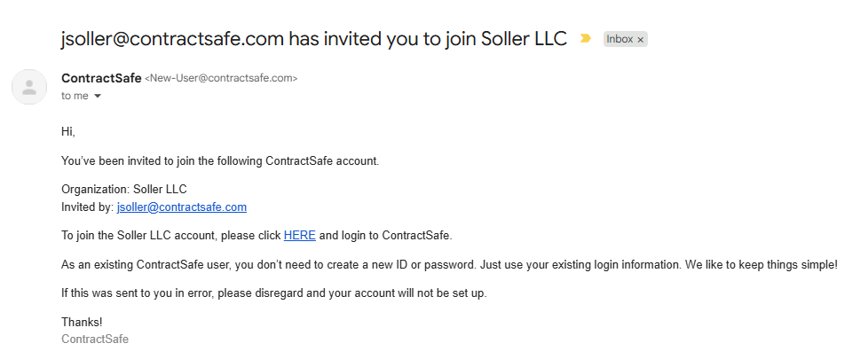
Task: Open the jsoller@contractsafe.com email link
Action: [x=181, y=207]
